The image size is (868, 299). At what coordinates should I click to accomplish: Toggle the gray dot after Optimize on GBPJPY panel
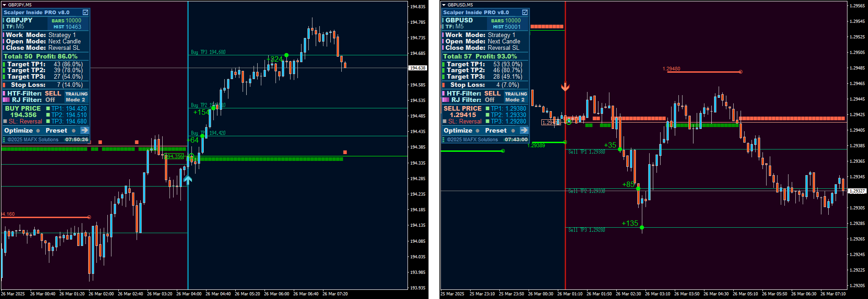[x=38, y=131]
